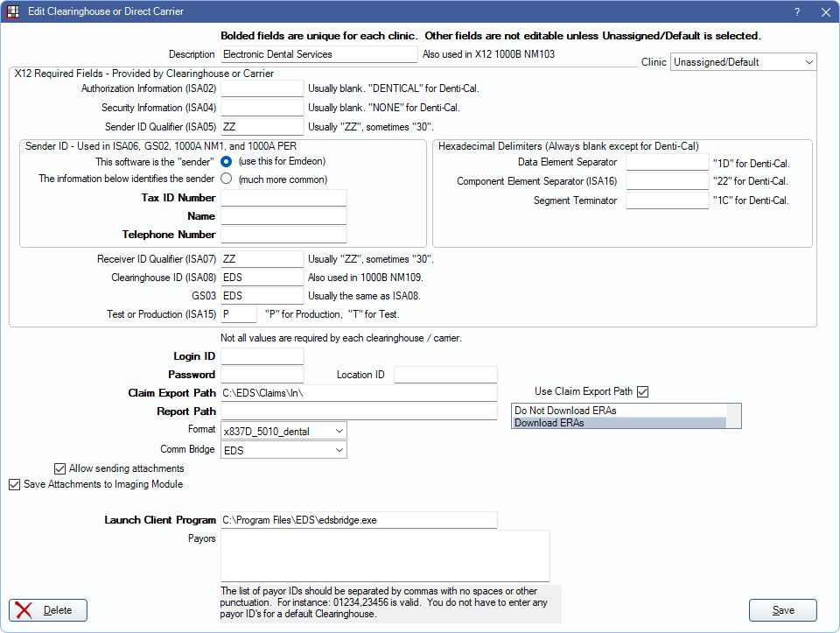Click the Save button
Image resolution: width=840 pixels, height=633 pixels.
[782, 610]
